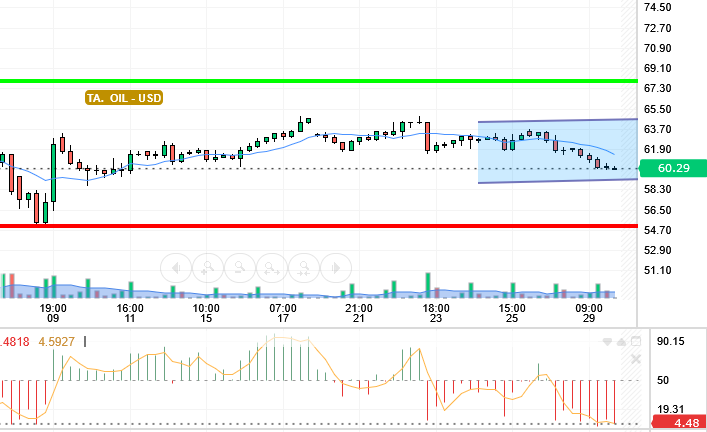The image size is (707, 432).
Task: Zoom out with the magnifier minus button
Action: pyautogui.click(x=240, y=268)
